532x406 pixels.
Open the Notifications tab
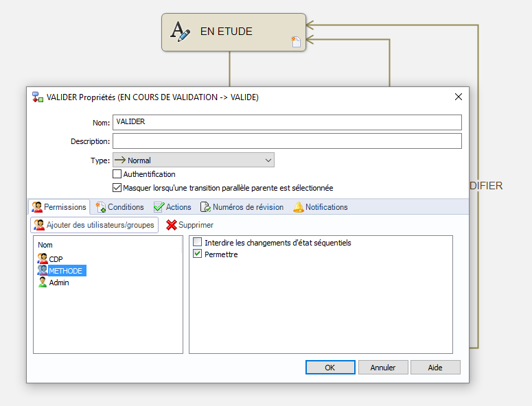point(321,207)
